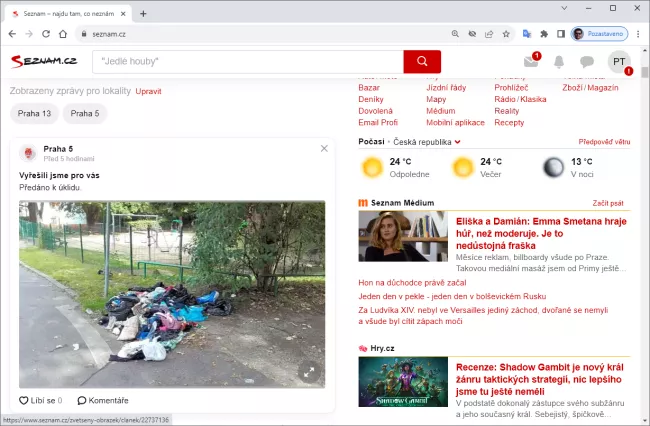Click Upravit to edit localities
Viewport: 650px width, 426px height.
pyautogui.click(x=148, y=92)
